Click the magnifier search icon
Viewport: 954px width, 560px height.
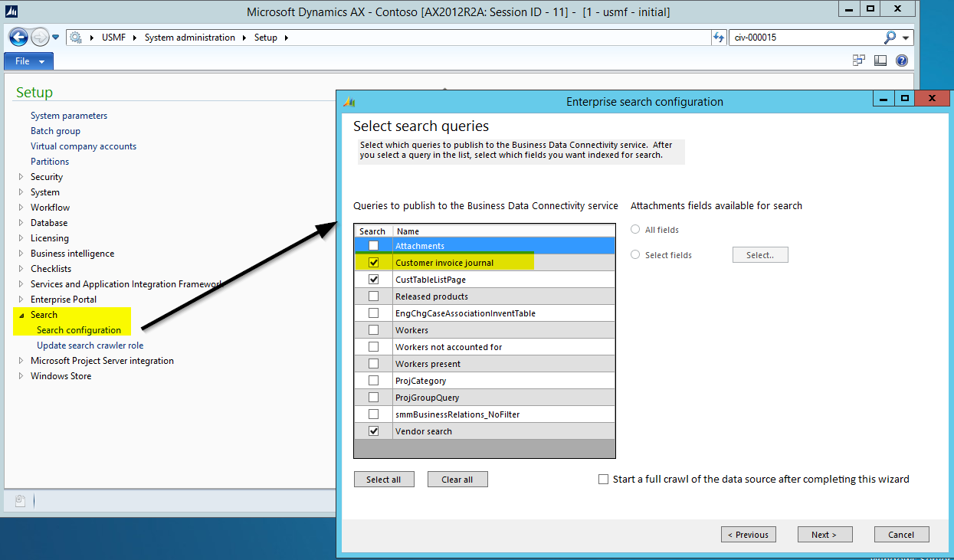(x=890, y=37)
